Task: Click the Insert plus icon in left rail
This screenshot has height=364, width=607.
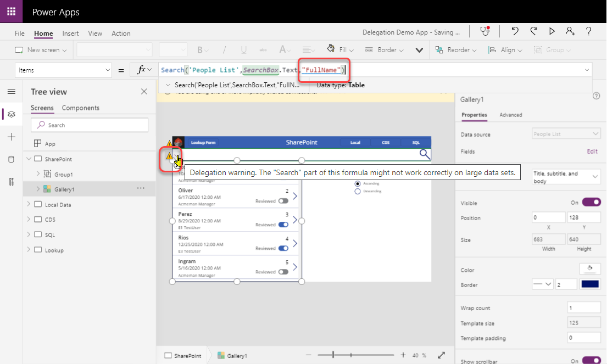Action: tap(11, 137)
